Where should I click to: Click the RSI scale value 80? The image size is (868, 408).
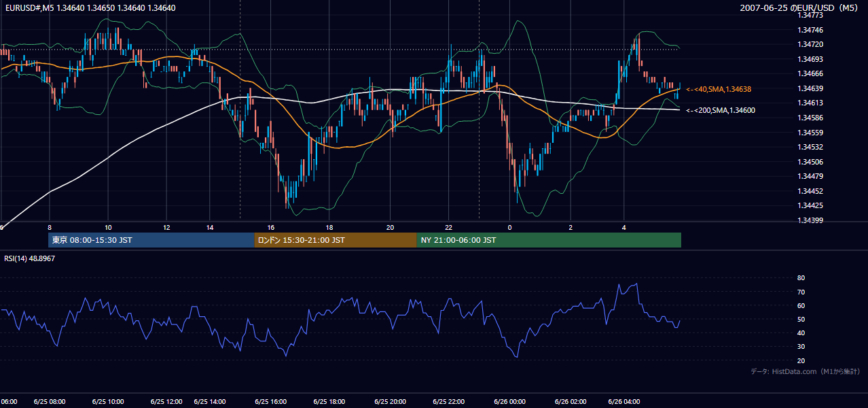pyautogui.click(x=801, y=278)
